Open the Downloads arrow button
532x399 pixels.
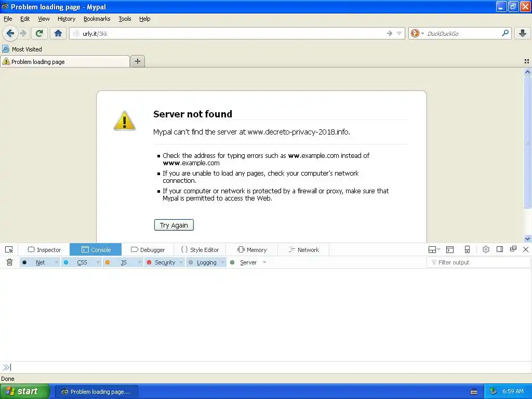click(523, 33)
